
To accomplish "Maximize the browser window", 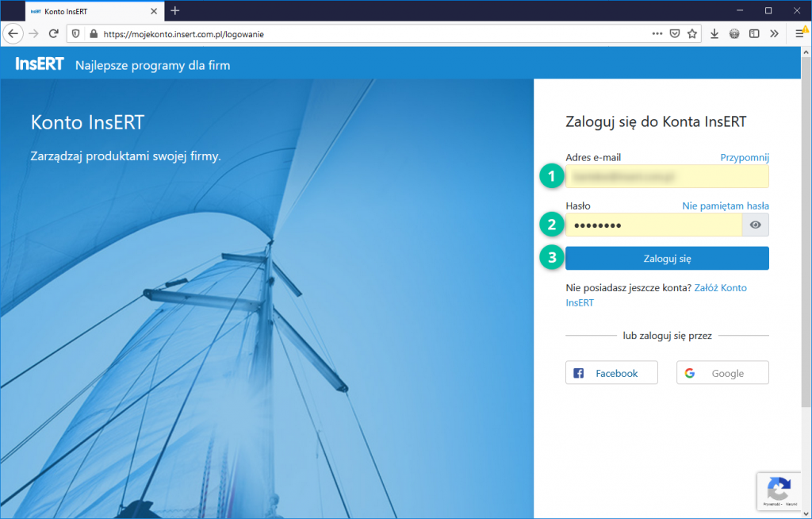I will click(768, 11).
